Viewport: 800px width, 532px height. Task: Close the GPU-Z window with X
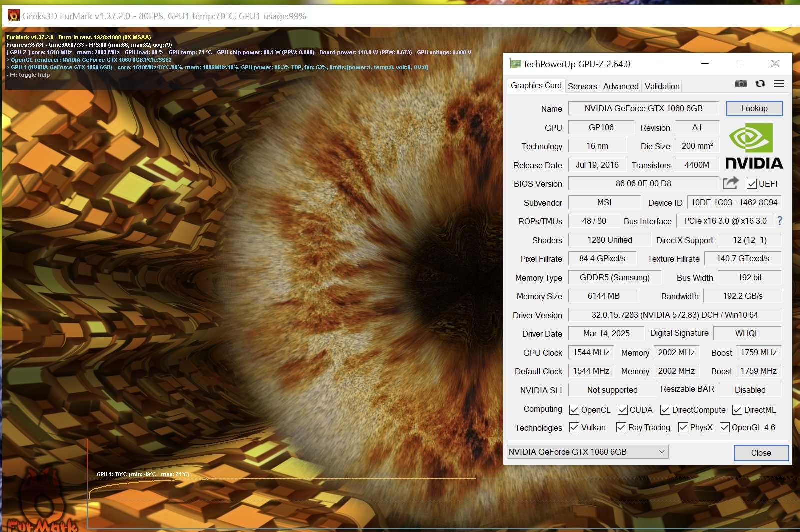coord(775,64)
